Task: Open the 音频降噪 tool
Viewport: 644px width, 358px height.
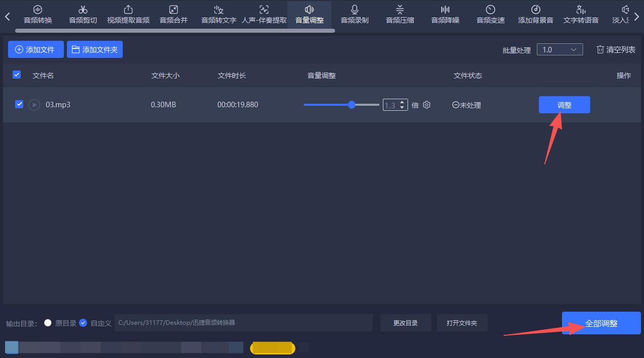Action: (x=445, y=14)
